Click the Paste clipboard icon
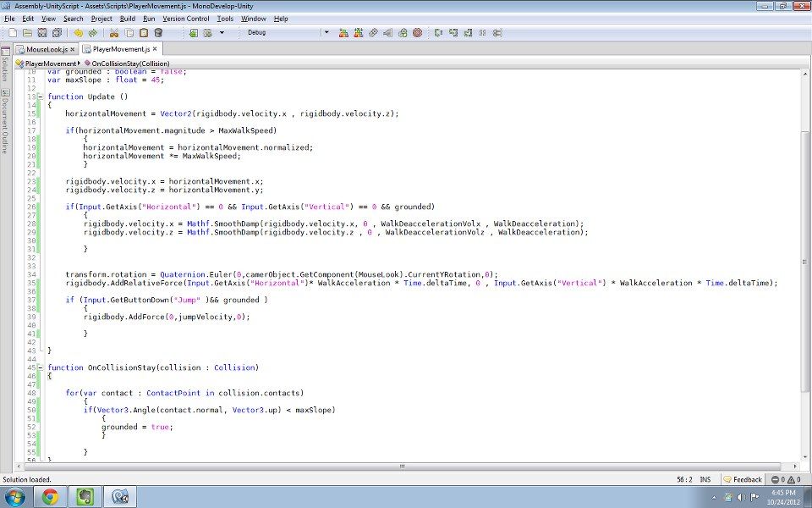Screen dimensions: 812x508 [x=144, y=33]
